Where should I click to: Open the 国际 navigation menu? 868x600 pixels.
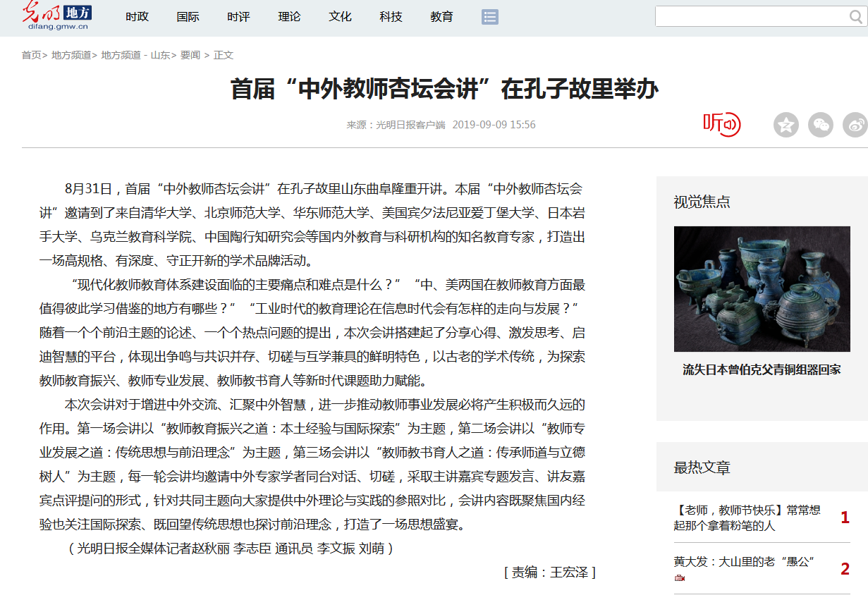click(x=188, y=17)
